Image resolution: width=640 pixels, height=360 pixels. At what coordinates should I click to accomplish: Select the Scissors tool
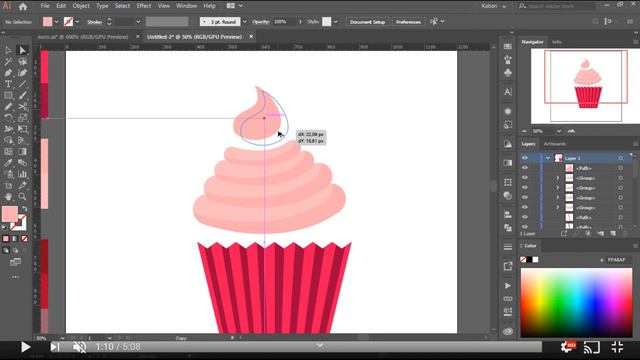[22, 107]
